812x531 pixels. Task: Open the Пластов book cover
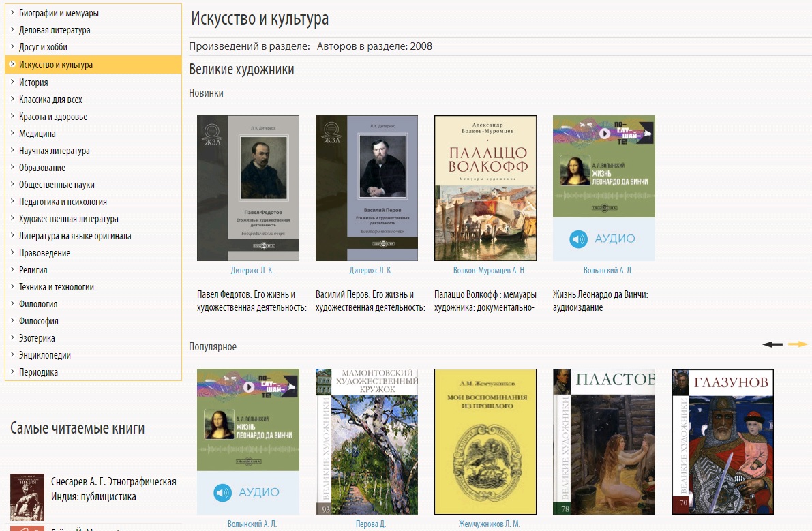(x=604, y=442)
